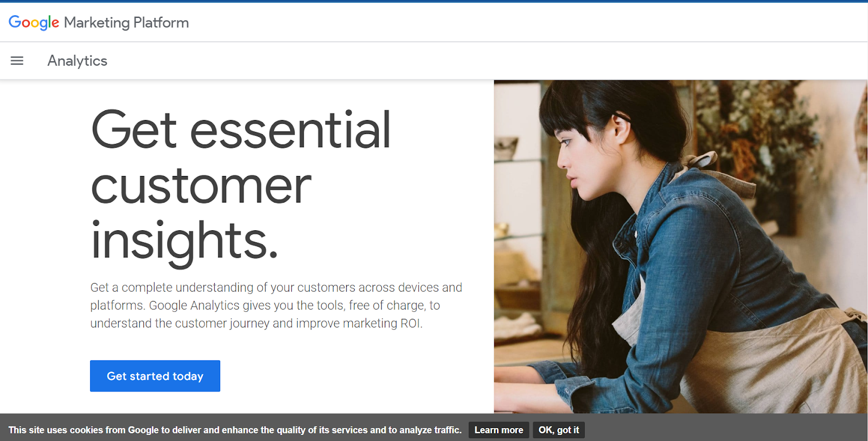Click the hero photo of the woman

click(x=680, y=247)
